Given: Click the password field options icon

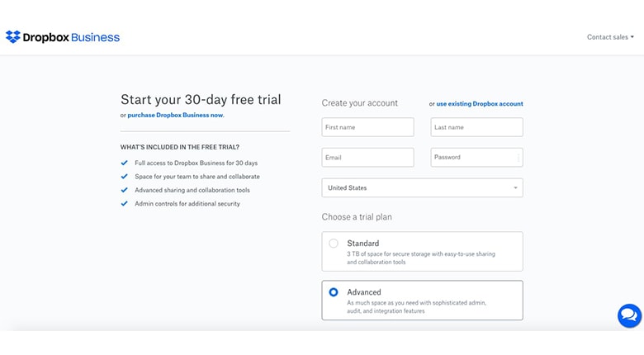Looking at the screenshot, I should click(x=519, y=158).
